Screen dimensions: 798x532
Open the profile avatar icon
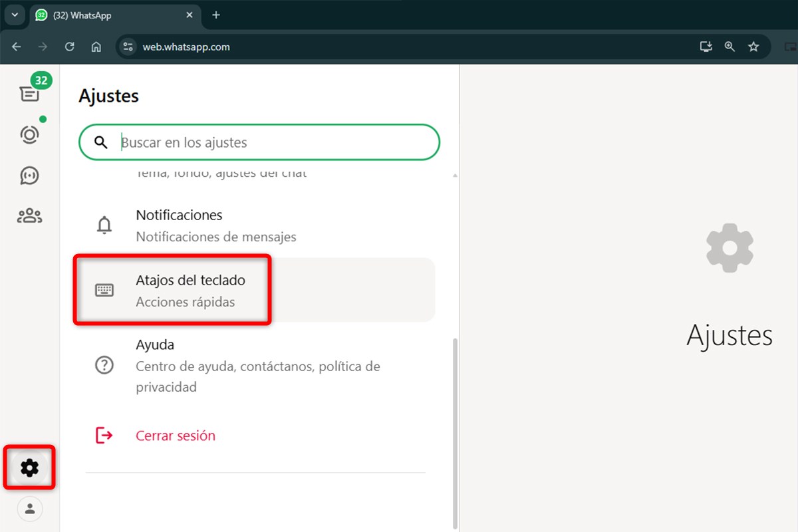coord(30,509)
